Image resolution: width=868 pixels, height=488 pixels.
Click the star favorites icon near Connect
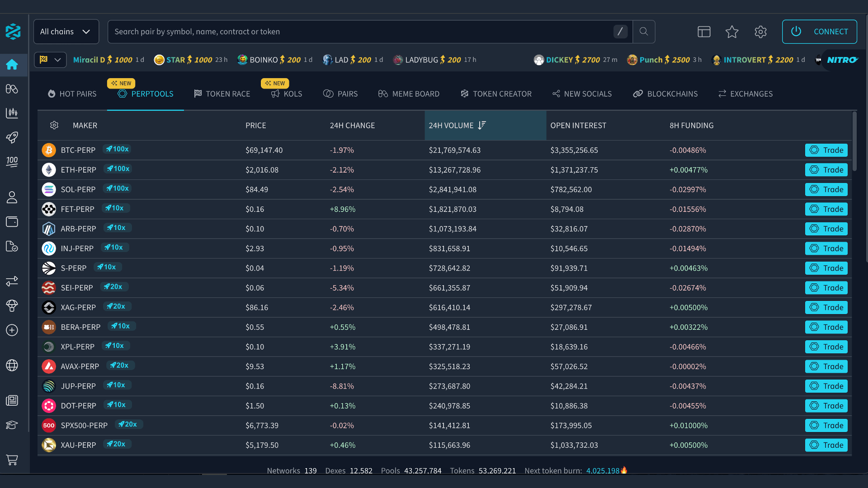732,32
